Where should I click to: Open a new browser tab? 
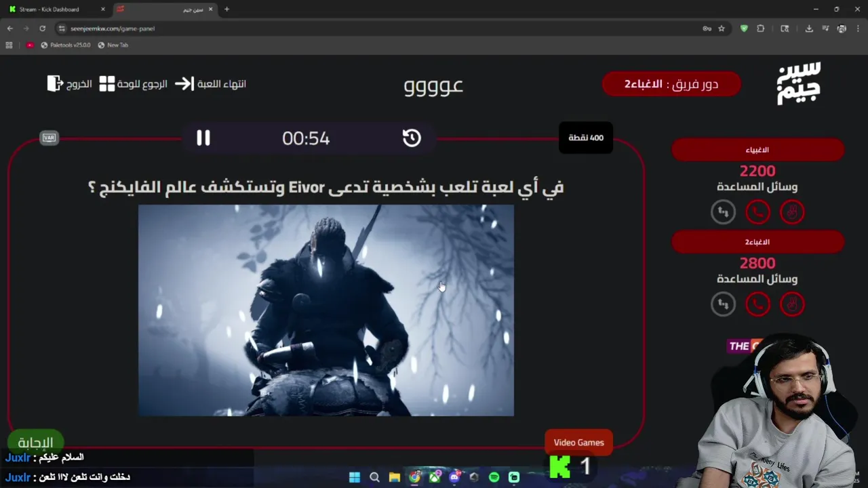point(226,9)
